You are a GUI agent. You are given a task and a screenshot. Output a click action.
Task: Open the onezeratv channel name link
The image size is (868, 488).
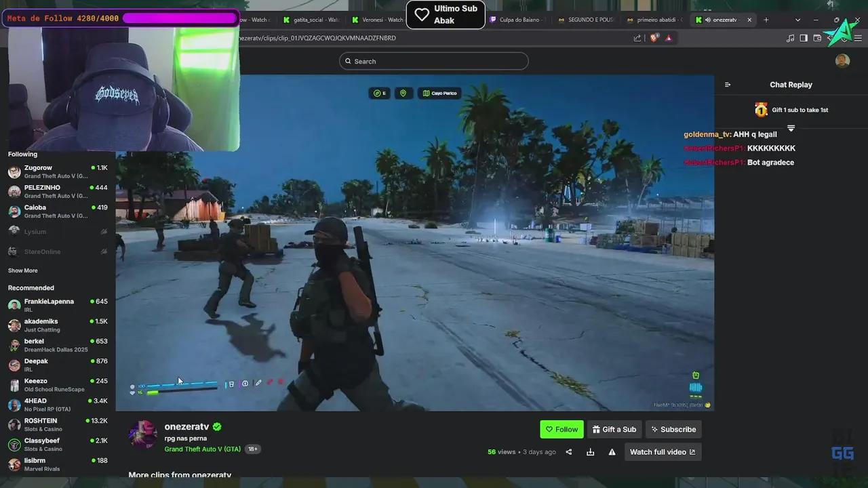point(186,427)
